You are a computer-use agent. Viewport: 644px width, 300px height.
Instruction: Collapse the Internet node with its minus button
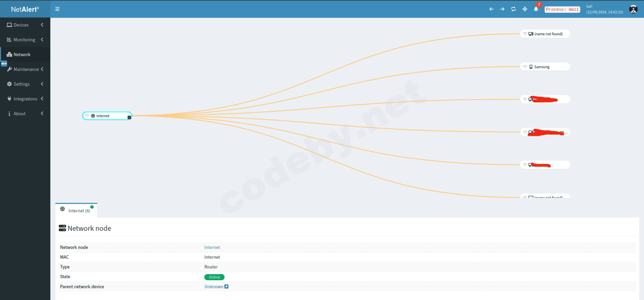pos(129,117)
